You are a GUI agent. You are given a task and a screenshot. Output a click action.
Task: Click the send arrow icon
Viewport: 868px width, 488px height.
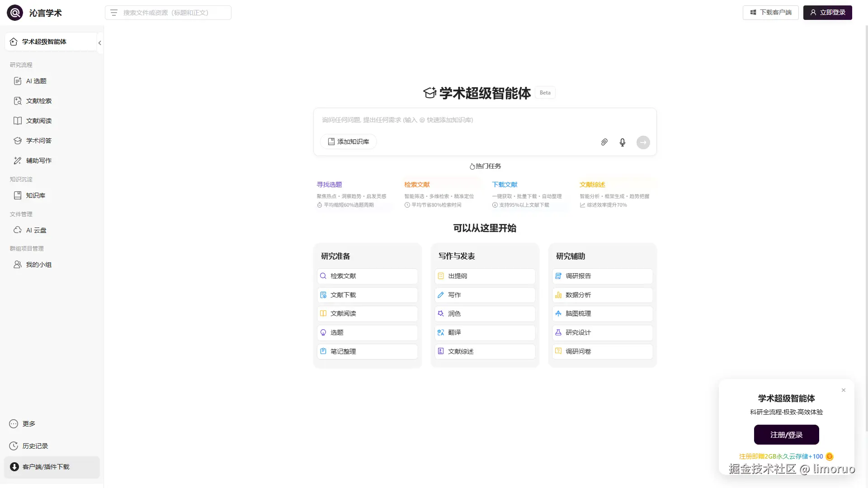coord(643,142)
